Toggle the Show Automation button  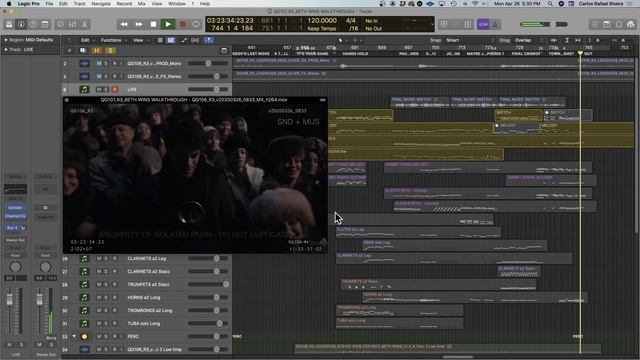(x=184, y=40)
